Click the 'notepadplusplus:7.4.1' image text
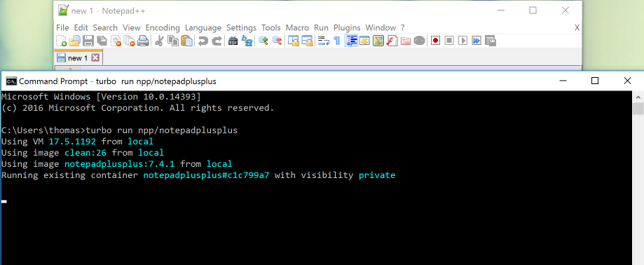 [120, 164]
